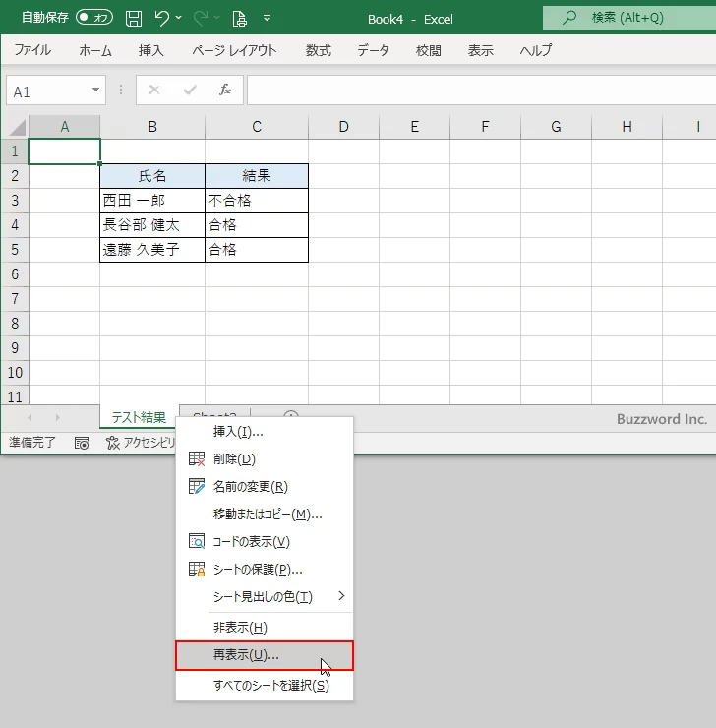Screen dimensions: 716x728
Task: Open the 表示 ribbon tab
Action: [480, 49]
